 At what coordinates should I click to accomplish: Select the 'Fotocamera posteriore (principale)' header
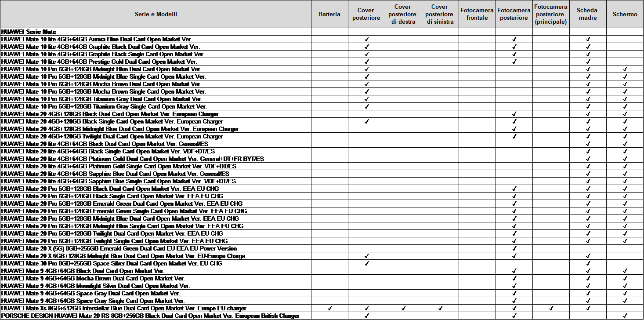[551, 14]
